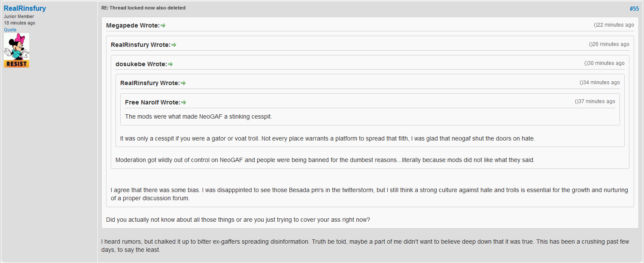Click the RESIST banner under avatar
The height and width of the screenshot is (263, 644).
[16, 64]
